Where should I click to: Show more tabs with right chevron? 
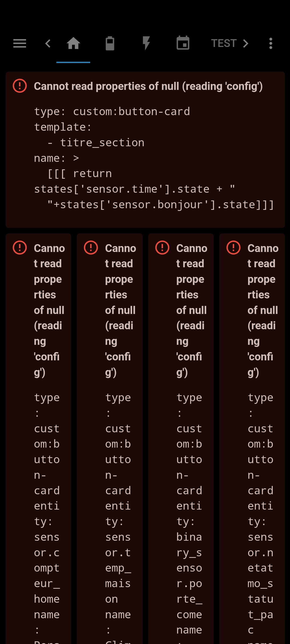pos(245,43)
